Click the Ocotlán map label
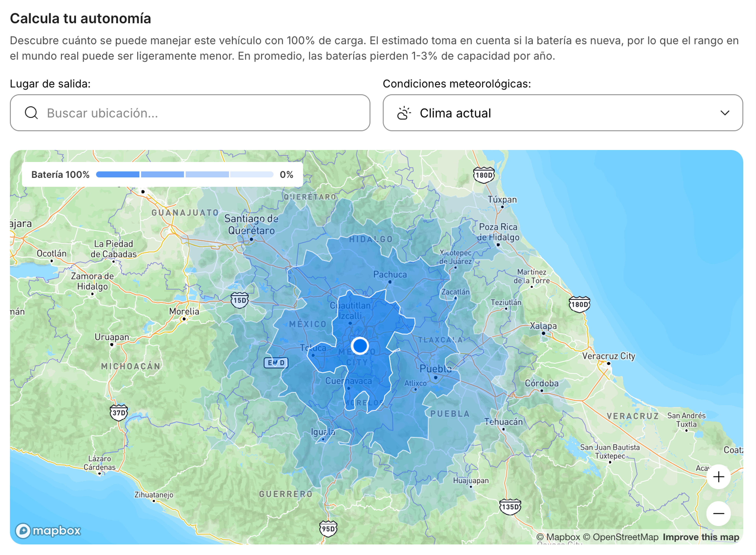Image resolution: width=756 pixels, height=555 pixels. pyautogui.click(x=51, y=253)
